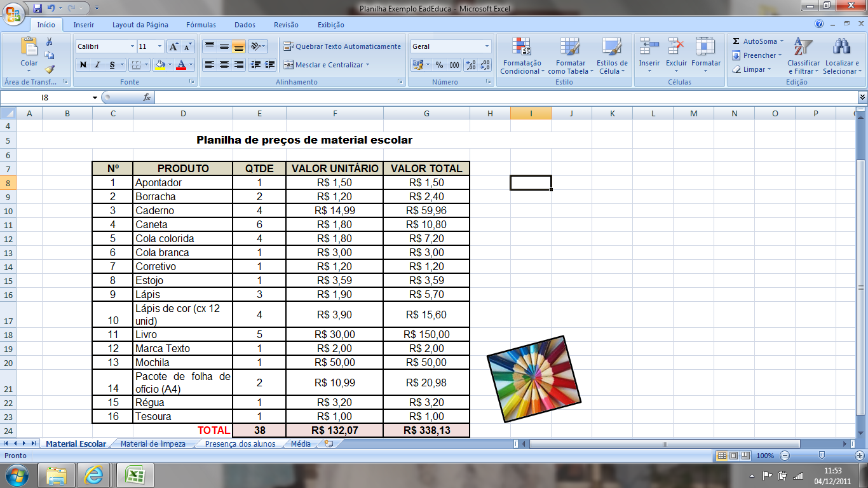Toggle italic (I) formatting
This screenshot has width=868, height=488.
click(98, 65)
